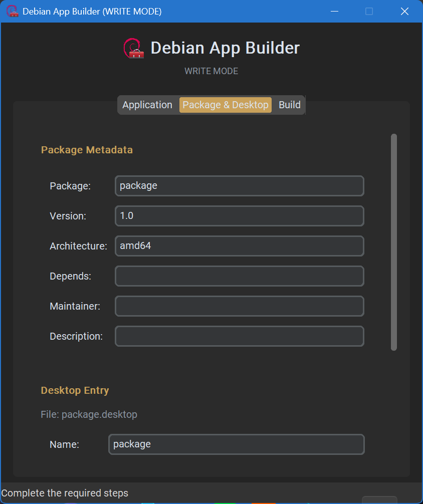Click the Debian App Builder logo icon
This screenshot has height=504, width=423.
[x=134, y=48]
